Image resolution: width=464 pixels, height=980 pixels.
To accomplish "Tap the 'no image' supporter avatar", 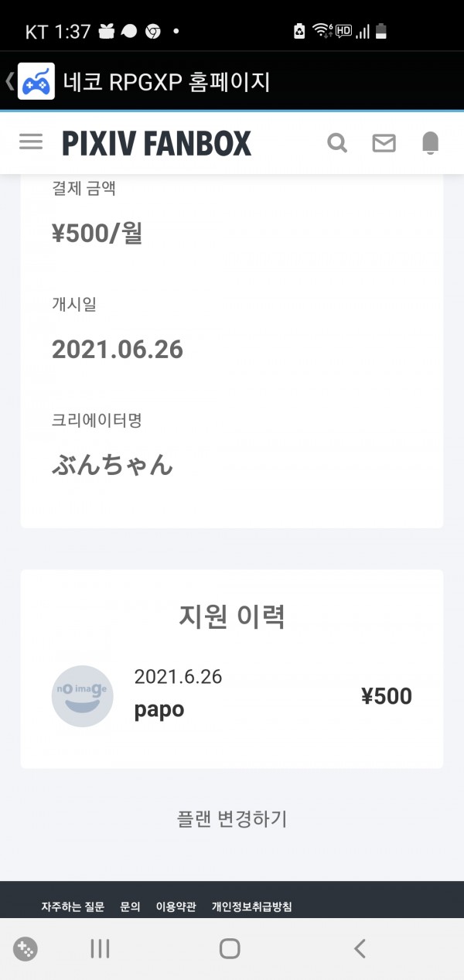I will coord(82,695).
